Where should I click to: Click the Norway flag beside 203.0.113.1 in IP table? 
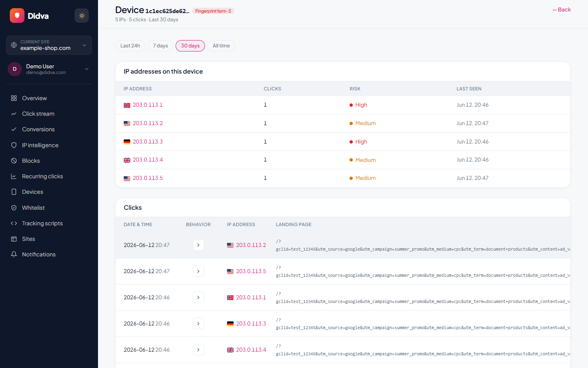[x=127, y=105]
